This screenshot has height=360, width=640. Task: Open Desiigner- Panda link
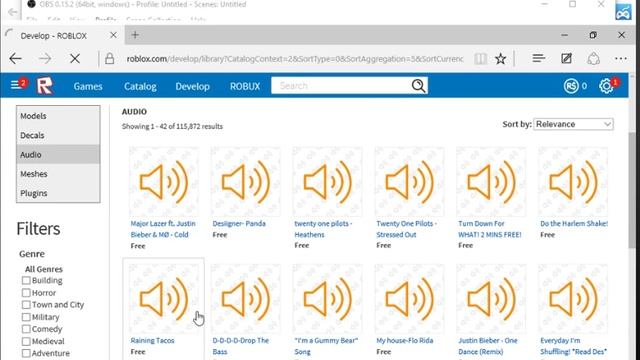(x=239, y=223)
